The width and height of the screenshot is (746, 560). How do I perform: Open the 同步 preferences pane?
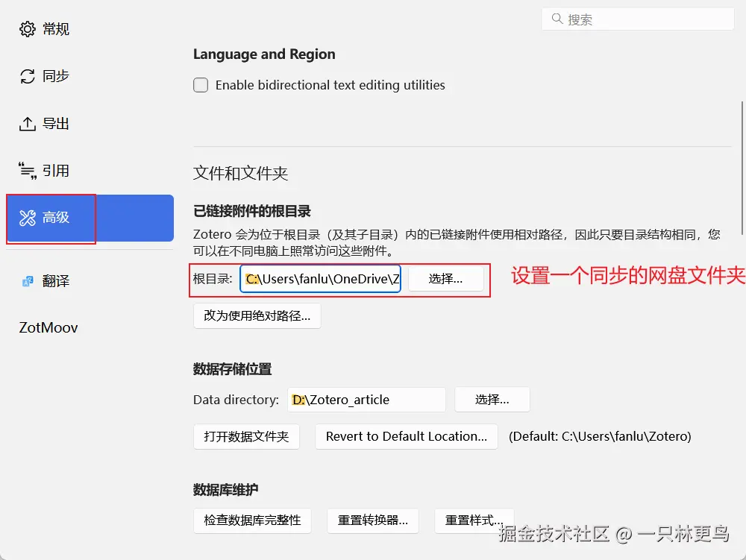click(90, 76)
